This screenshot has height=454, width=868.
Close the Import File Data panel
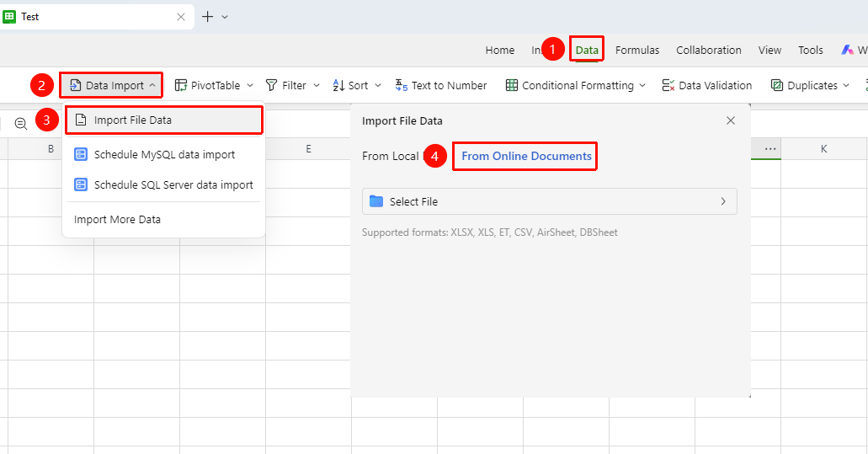click(731, 120)
